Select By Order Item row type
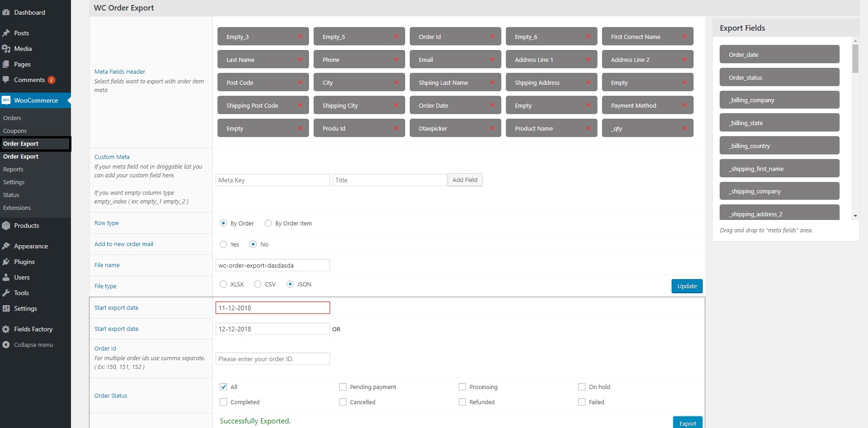Screen dimensions: 868x428 coord(268,223)
